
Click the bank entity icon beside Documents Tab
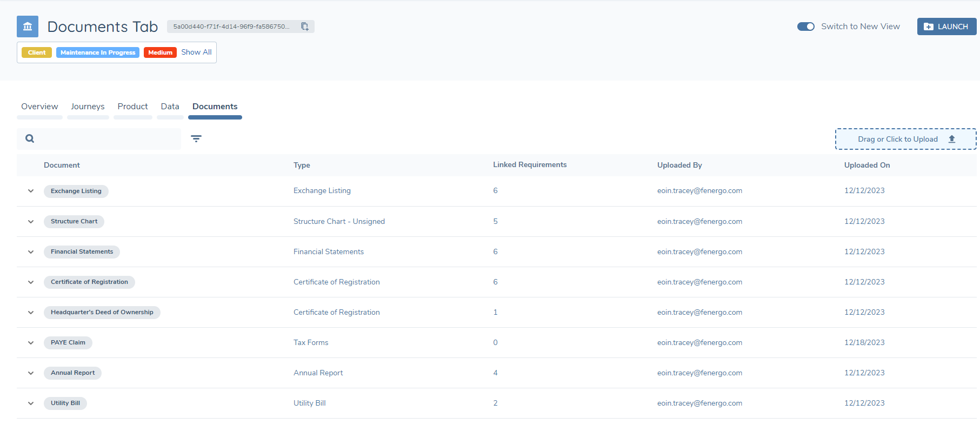pyautogui.click(x=28, y=27)
